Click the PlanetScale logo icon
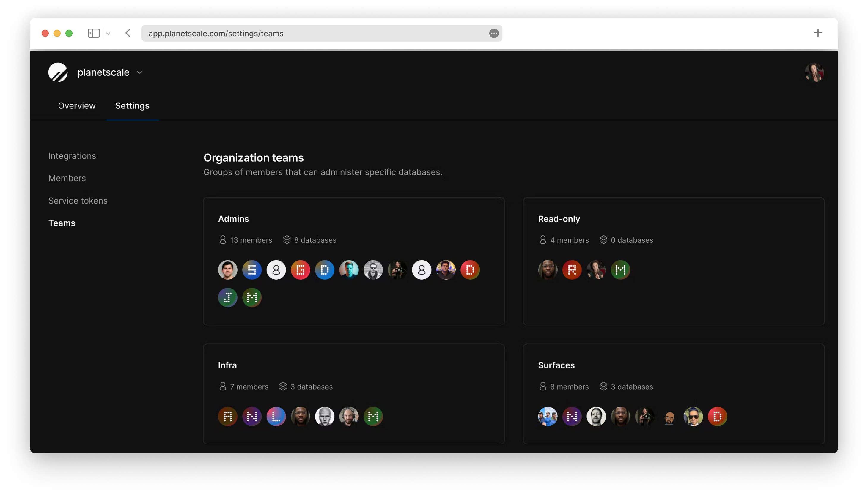 click(58, 72)
